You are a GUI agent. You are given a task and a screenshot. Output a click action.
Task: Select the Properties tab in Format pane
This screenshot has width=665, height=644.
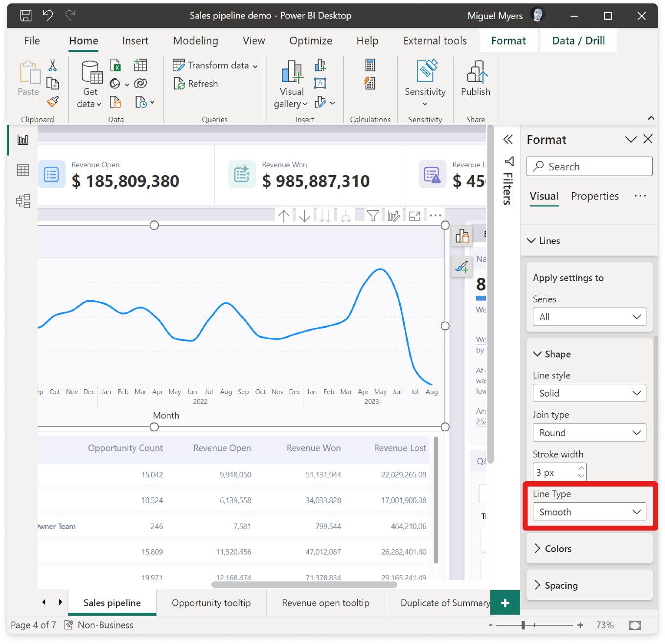tap(595, 196)
